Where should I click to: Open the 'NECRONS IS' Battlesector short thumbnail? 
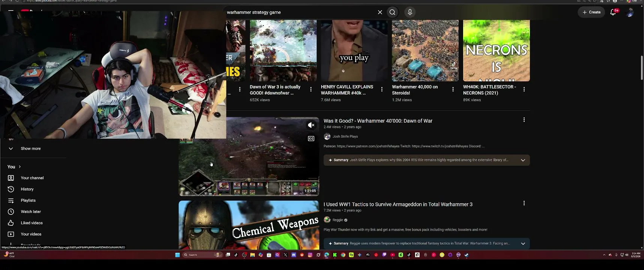pos(497,51)
